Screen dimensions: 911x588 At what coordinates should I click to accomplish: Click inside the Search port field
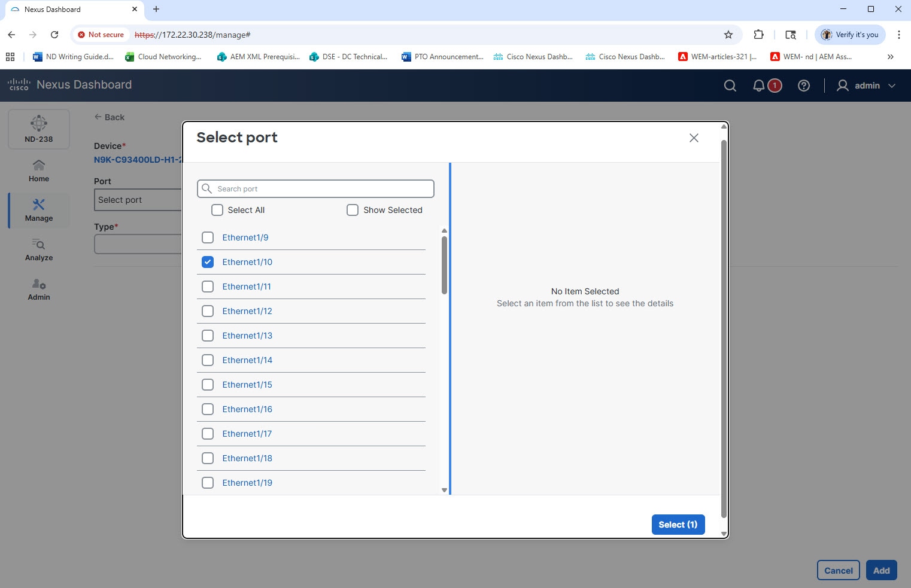(315, 188)
